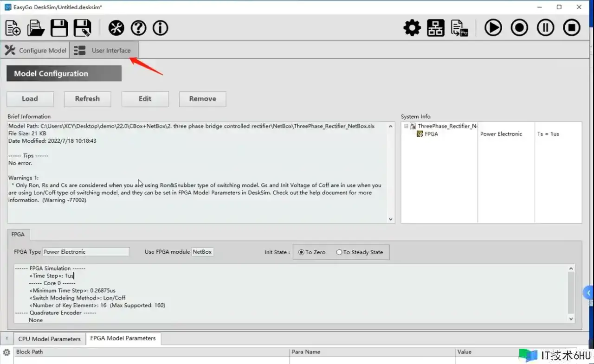594x364 pixels.
Task: Collapse the bottom panel toggle
Action: tap(6, 338)
